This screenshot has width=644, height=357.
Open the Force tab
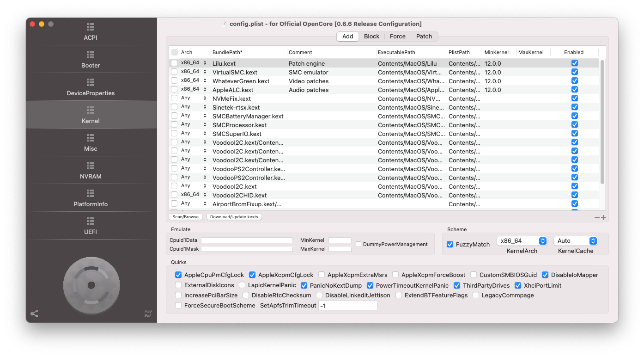397,37
